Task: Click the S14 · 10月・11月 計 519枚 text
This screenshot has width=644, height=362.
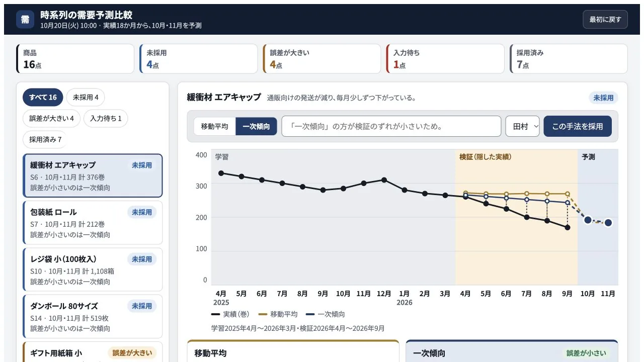Action: click(69, 318)
